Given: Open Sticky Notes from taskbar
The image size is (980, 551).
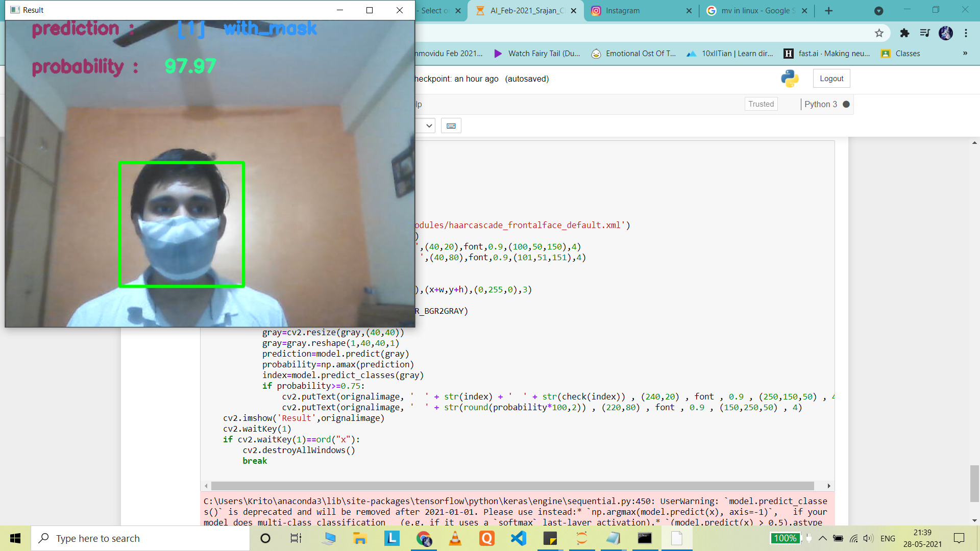Looking at the screenshot, I should pos(550,538).
